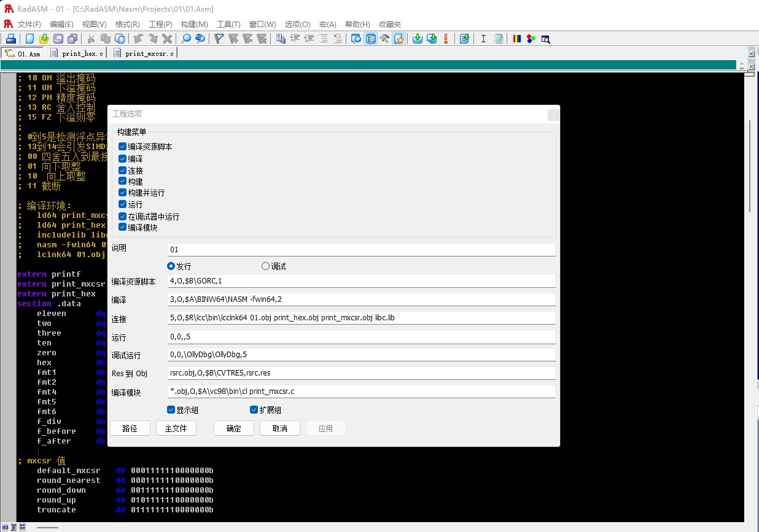The width and height of the screenshot is (759, 532).
Task: Toggle the 构建并运行 checkbox
Action: (123, 193)
